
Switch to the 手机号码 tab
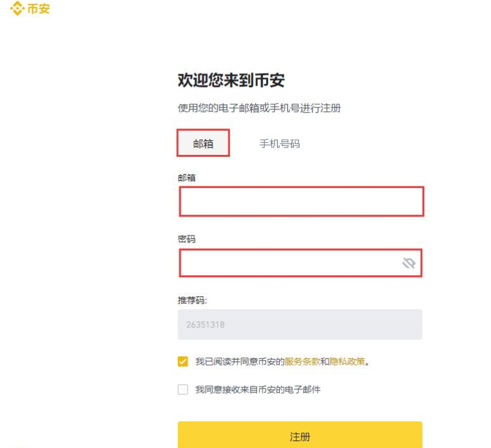pos(279,143)
